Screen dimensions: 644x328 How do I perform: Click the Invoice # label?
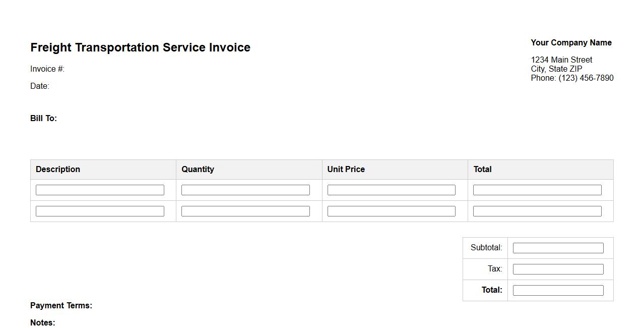pyautogui.click(x=47, y=69)
